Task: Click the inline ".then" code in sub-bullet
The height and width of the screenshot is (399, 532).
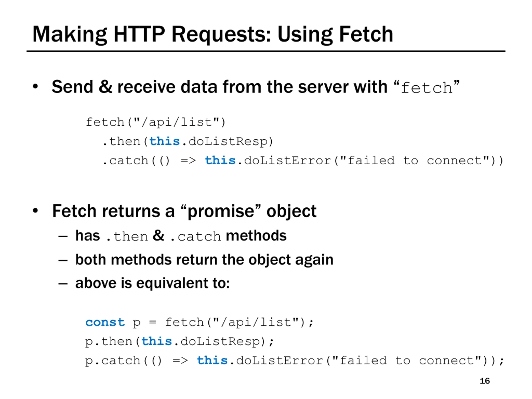Action: click(127, 236)
